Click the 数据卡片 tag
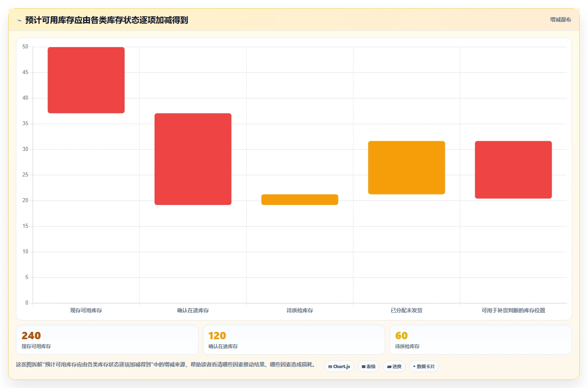Image resolution: width=588 pixels, height=388 pixels. coord(424,366)
